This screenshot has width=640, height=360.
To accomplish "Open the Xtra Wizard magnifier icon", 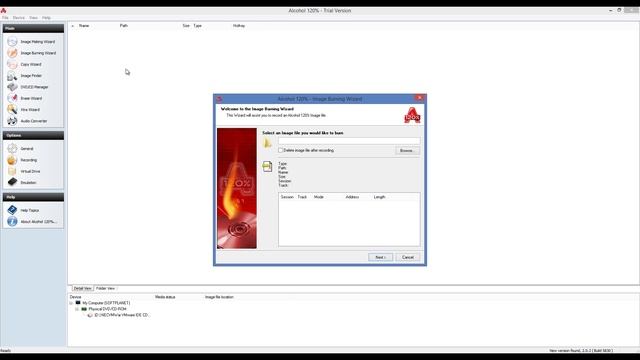I will click(12, 110).
